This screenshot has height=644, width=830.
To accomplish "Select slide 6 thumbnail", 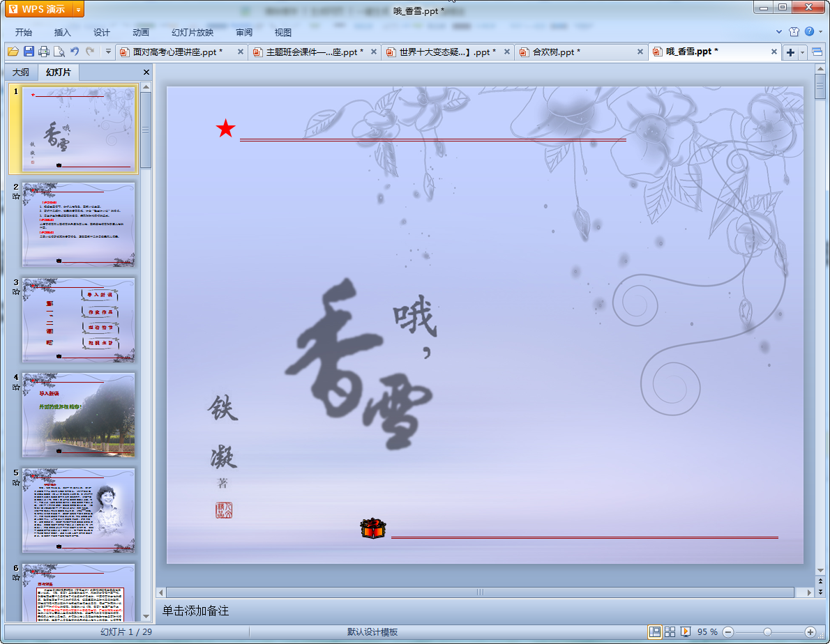I will [78, 592].
